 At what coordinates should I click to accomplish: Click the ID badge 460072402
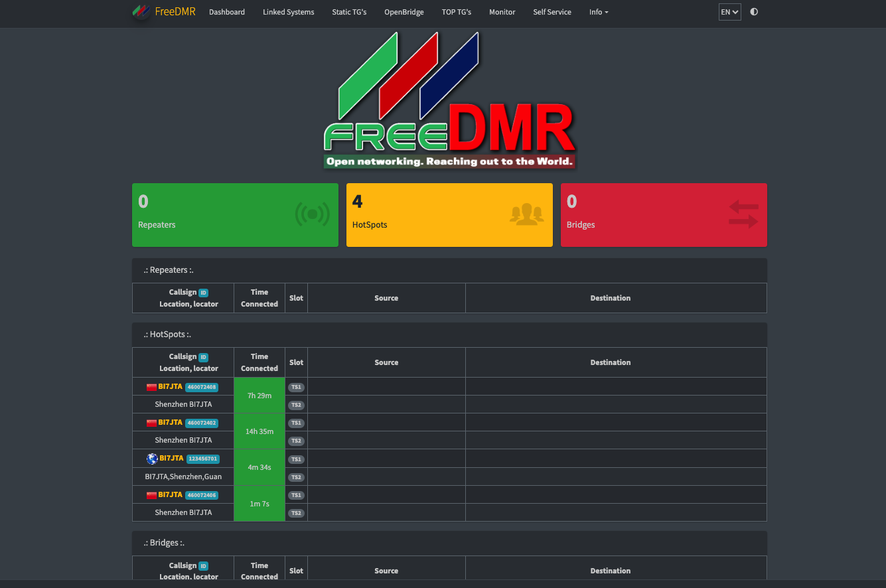(202, 423)
